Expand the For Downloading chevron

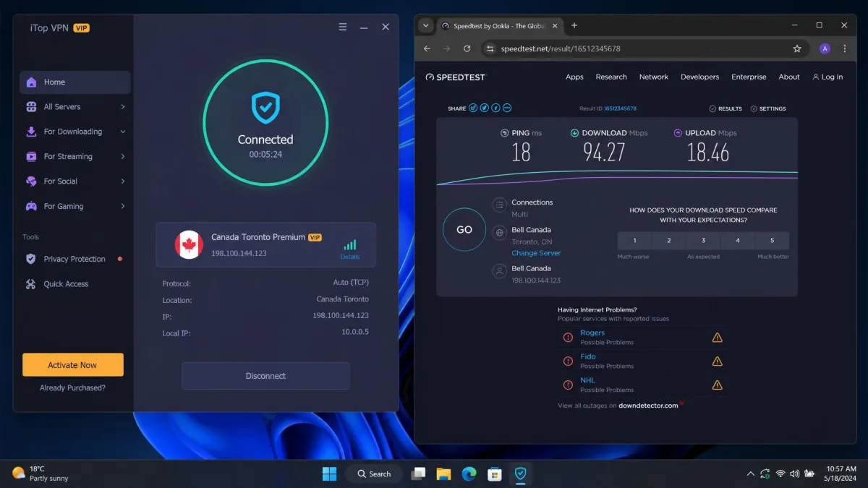tap(123, 132)
